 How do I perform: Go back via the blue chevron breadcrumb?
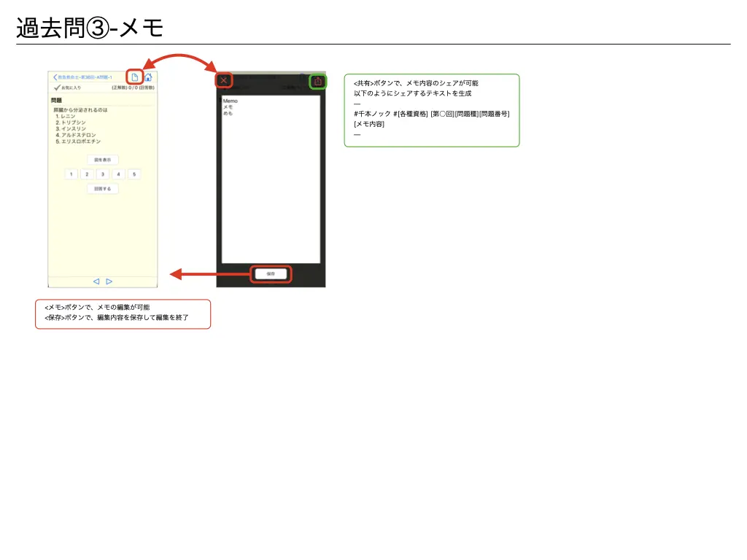[82, 77]
